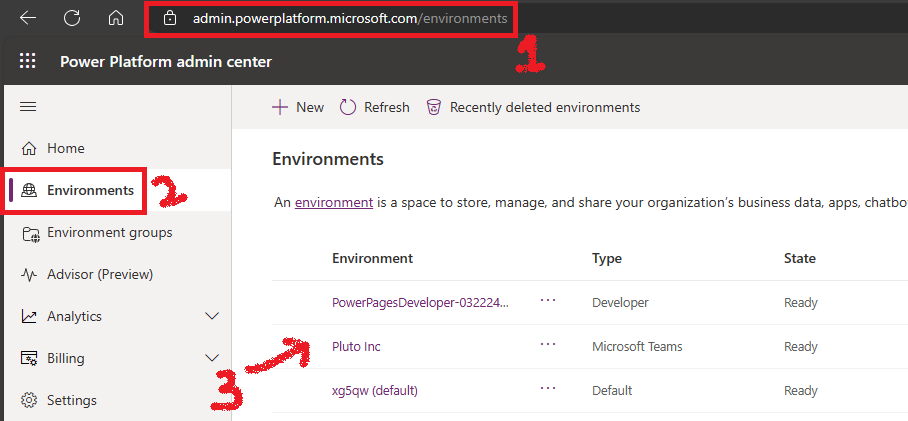Click the Ready state of xg5qw row
This screenshot has height=421, width=908.
pyautogui.click(x=801, y=390)
